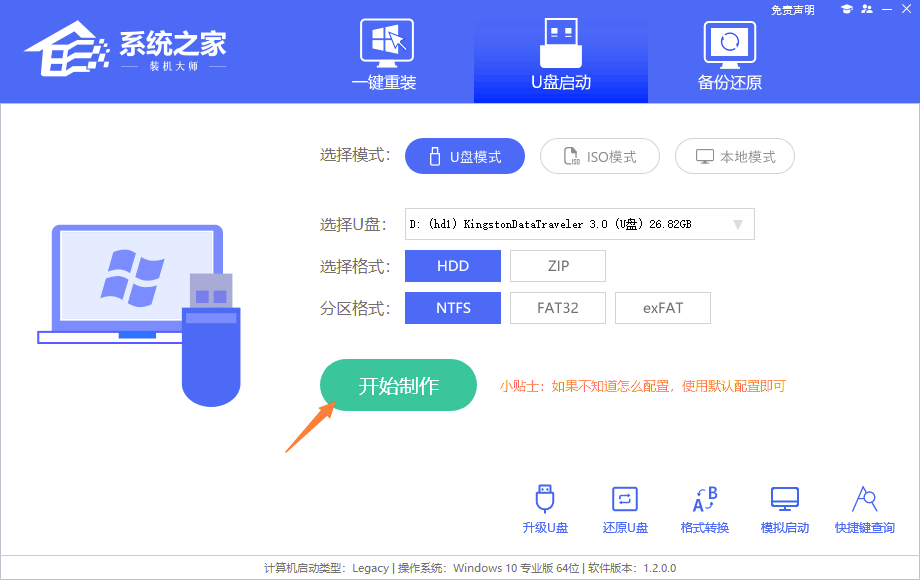
Task: Launch the 模拟启动 simulated boot icon
Action: [785, 509]
